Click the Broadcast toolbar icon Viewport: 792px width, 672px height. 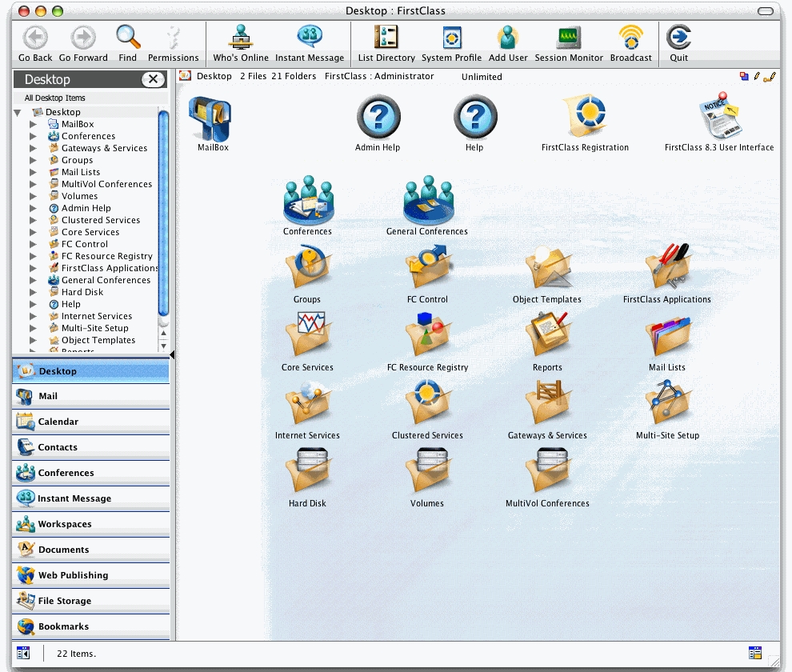tap(630, 38)
